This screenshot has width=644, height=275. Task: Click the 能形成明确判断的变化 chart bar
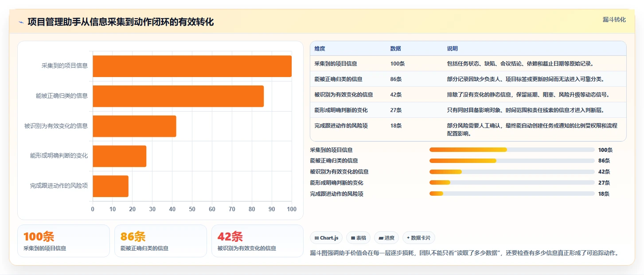pyautogui.click(x=119, y=156)
